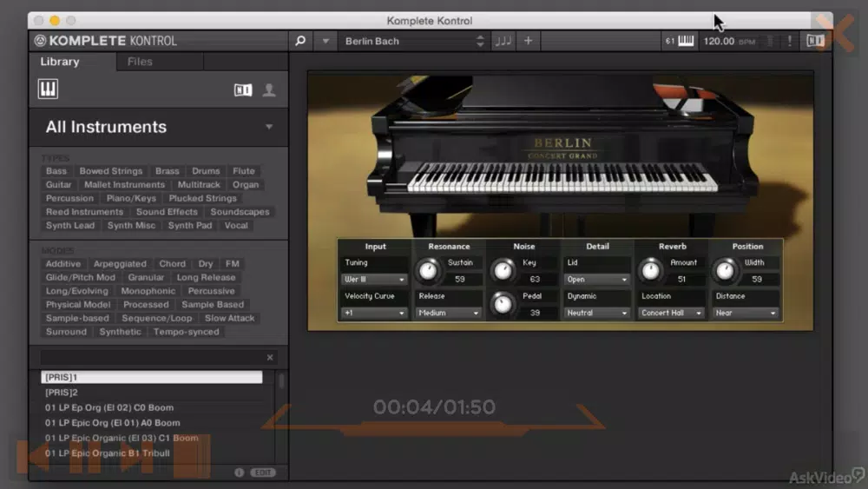
Task: Click the Reverb Amount value 51
Action: tap(682, 280)
